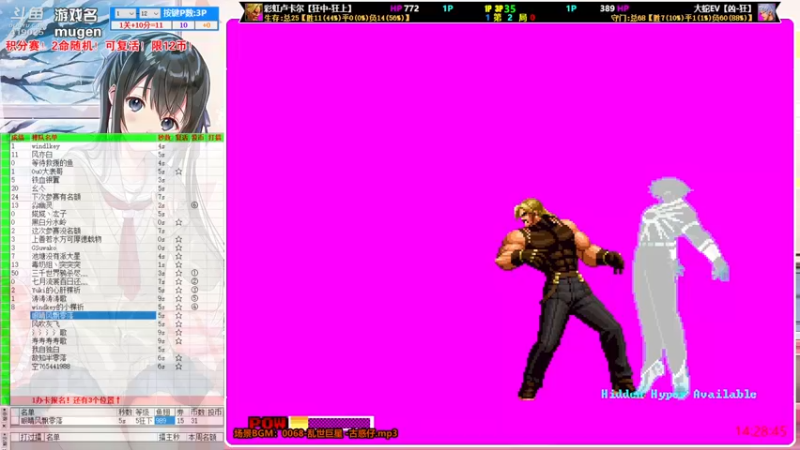Click the blue highlighted row in the player list

coord(93,316)
